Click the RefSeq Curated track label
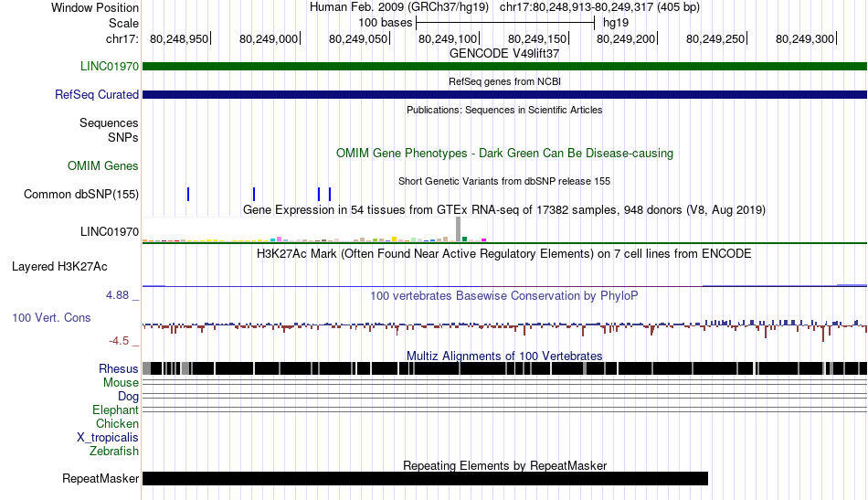Viewport: 868px width, 500px height. (x=96, y=95)
